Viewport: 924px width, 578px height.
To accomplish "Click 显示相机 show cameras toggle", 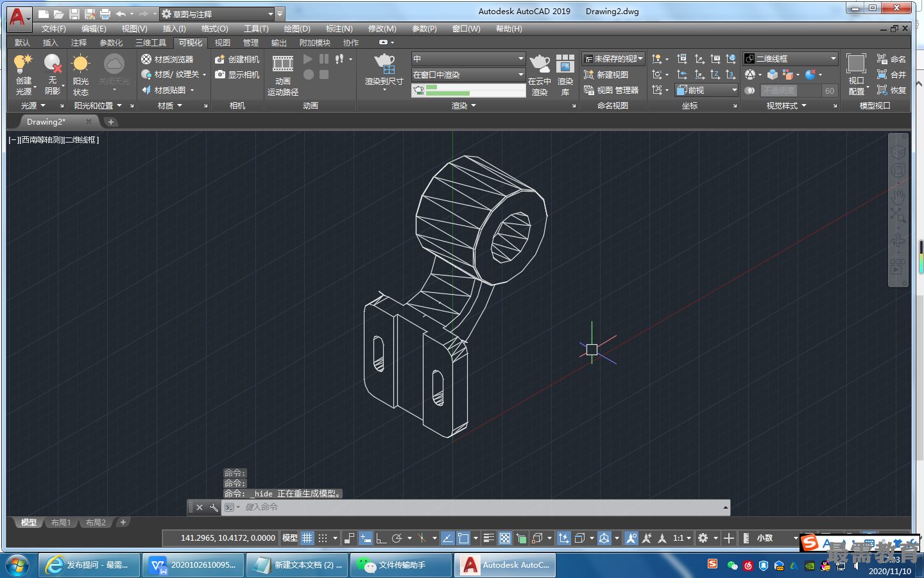I will (237, 74).
